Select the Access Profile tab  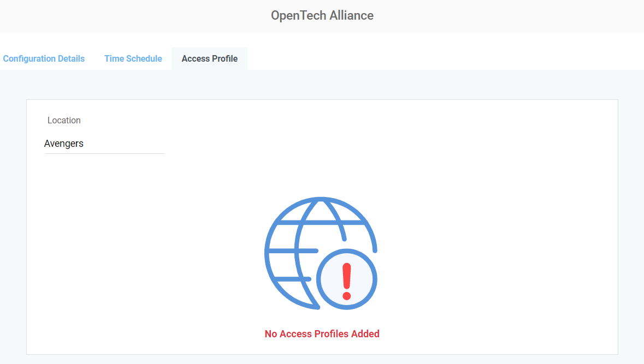(x=209, y=59)
